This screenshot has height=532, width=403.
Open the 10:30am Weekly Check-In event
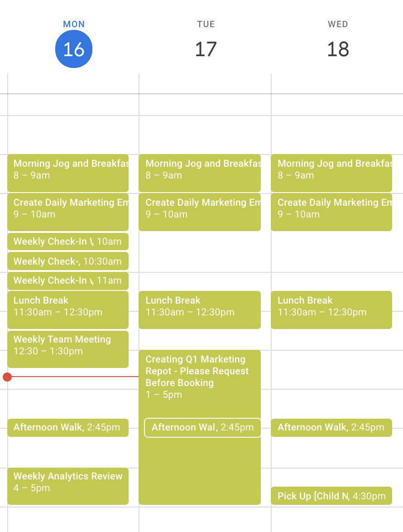(68, 261)
